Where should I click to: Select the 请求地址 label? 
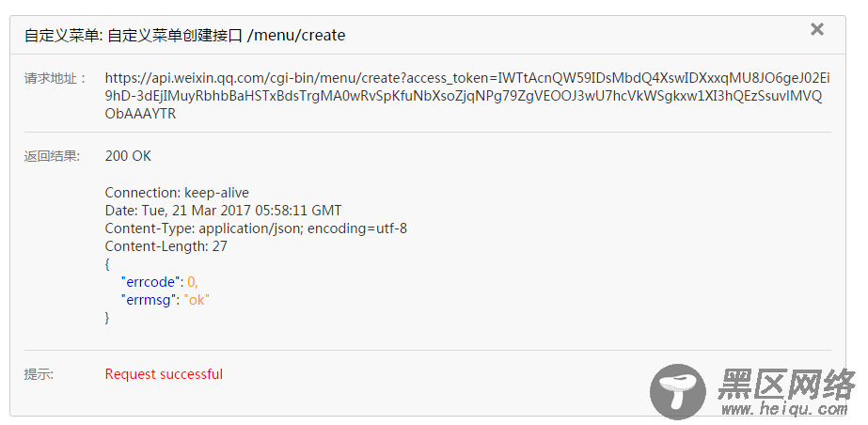(55, 78)
